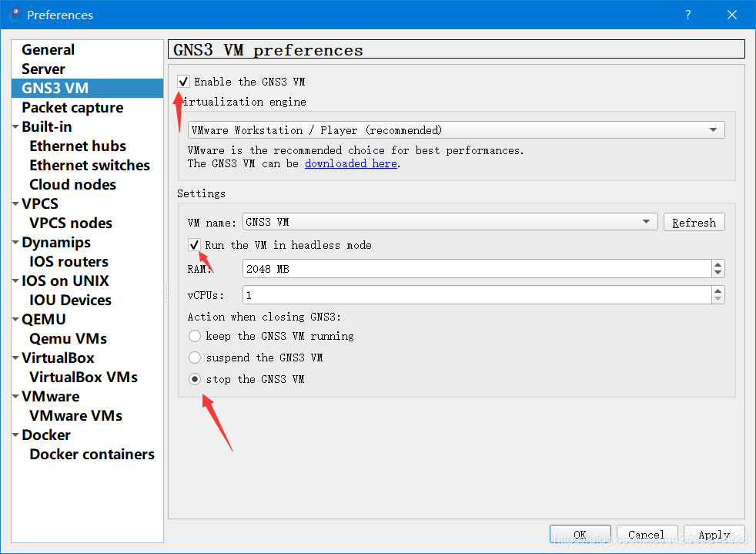Select VMware category in sidebar
This screenshot has width=756, height=554.
pyautogui.click(x=51, y=397)
